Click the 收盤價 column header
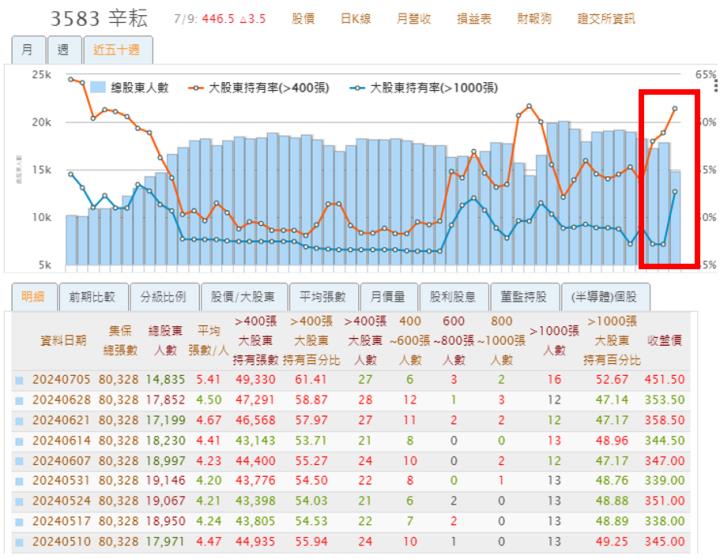Viewport: 720px width, 559px height. click(x=664, y=340)
